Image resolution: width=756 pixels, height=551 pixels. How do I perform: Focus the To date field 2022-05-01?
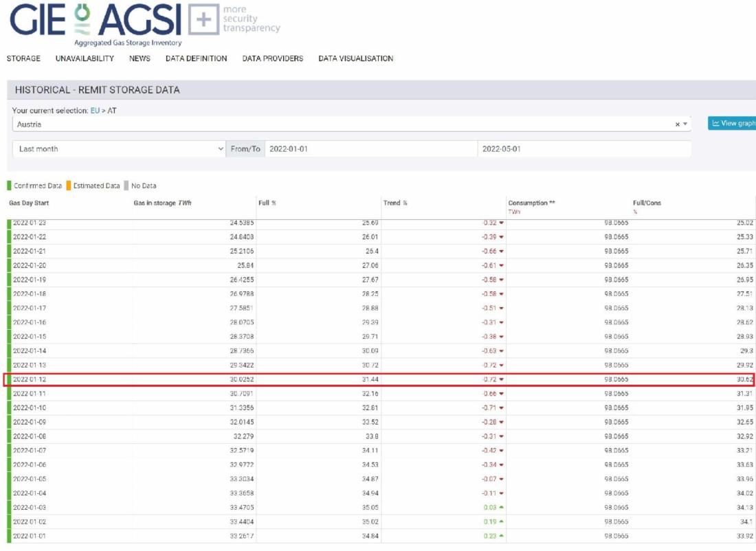click(584, 149)
